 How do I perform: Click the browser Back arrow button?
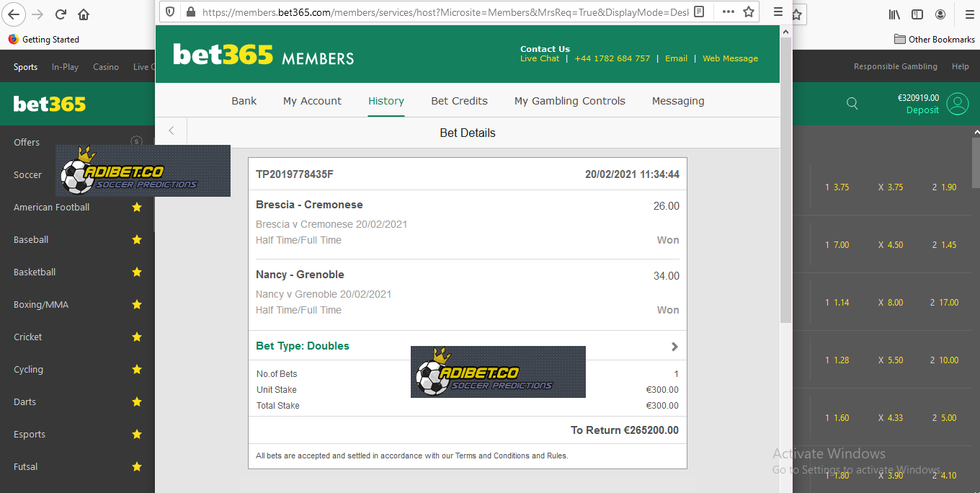click(x=14, y=14)
